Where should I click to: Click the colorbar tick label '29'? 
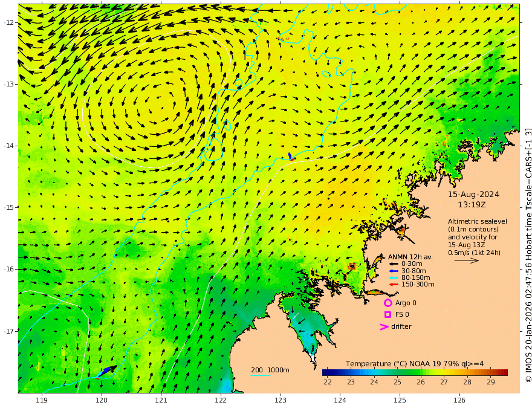491,382
